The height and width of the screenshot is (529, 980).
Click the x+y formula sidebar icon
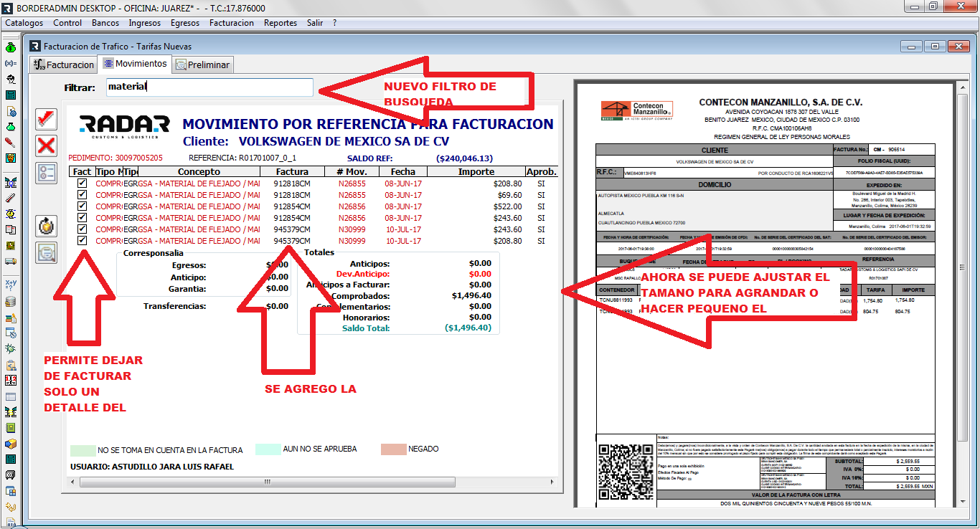[11, 285]
